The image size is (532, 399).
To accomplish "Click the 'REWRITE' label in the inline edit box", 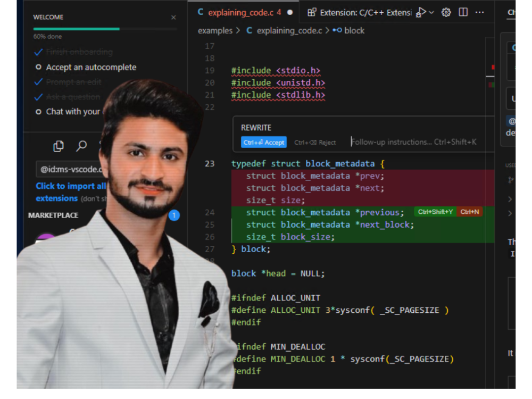I will pos(256,128).
